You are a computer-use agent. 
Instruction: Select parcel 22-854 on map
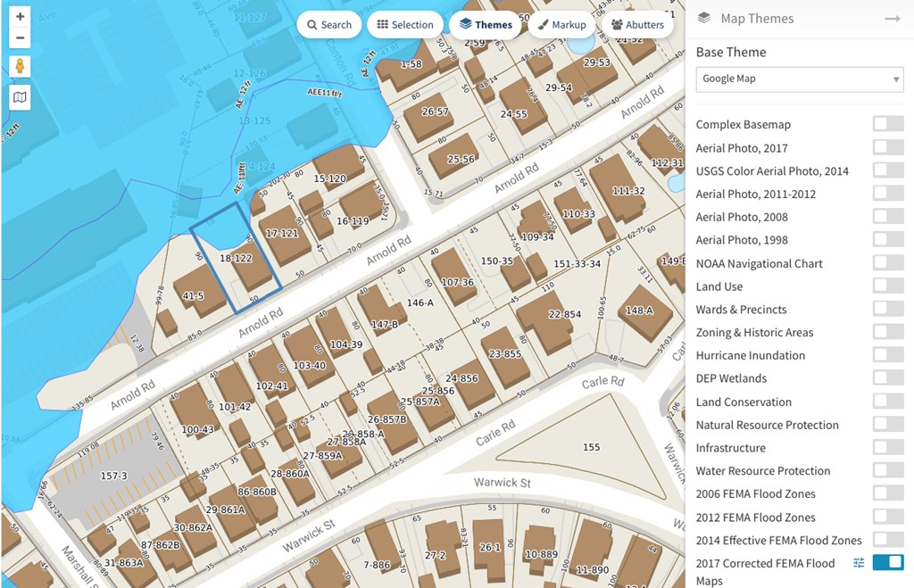tap(564, 315)
